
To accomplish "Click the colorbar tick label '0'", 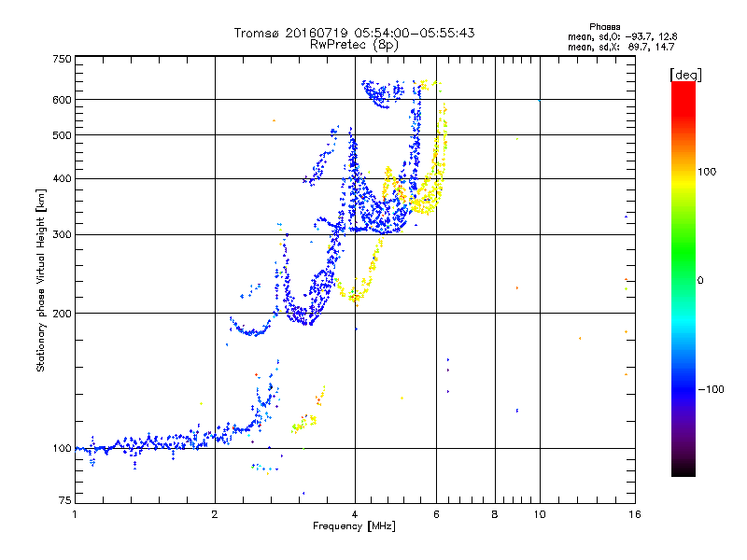I will point(700,281).
